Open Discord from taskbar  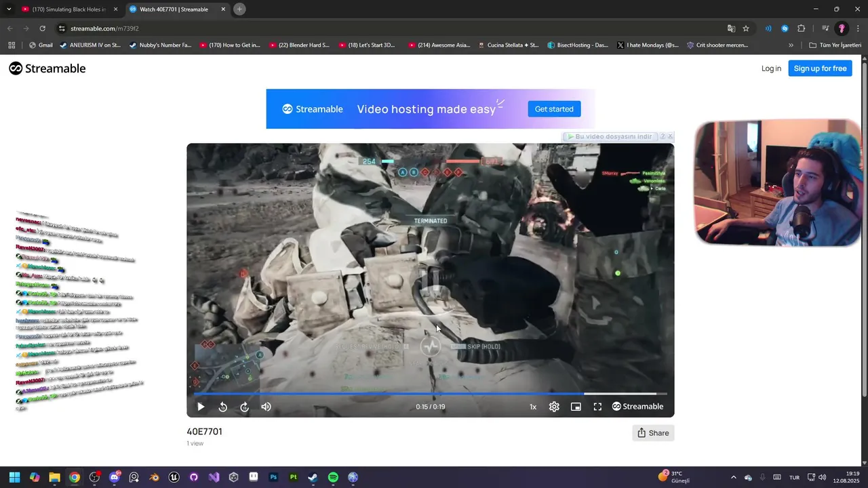tap(114, 477)
